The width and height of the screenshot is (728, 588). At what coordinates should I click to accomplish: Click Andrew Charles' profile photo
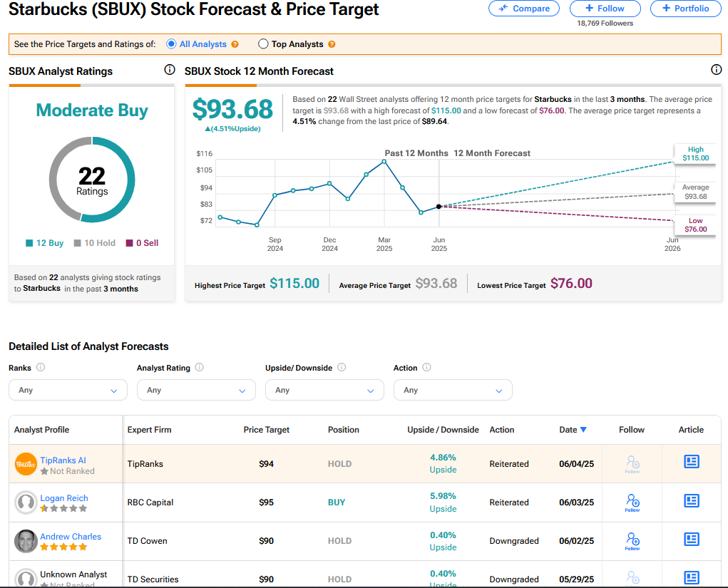(26, 541)
